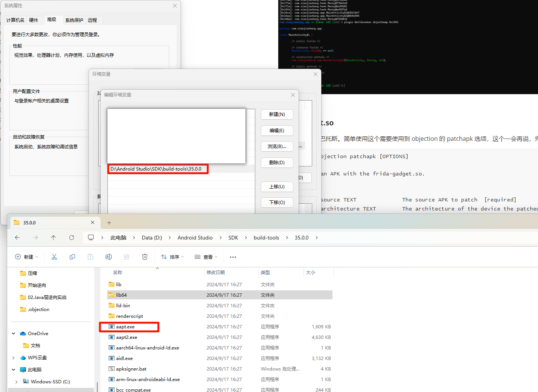This screenshot has height=392, width=538.
Task: Expand the Windows-SSD (C:) tree node
Action: tap(16, 382)
